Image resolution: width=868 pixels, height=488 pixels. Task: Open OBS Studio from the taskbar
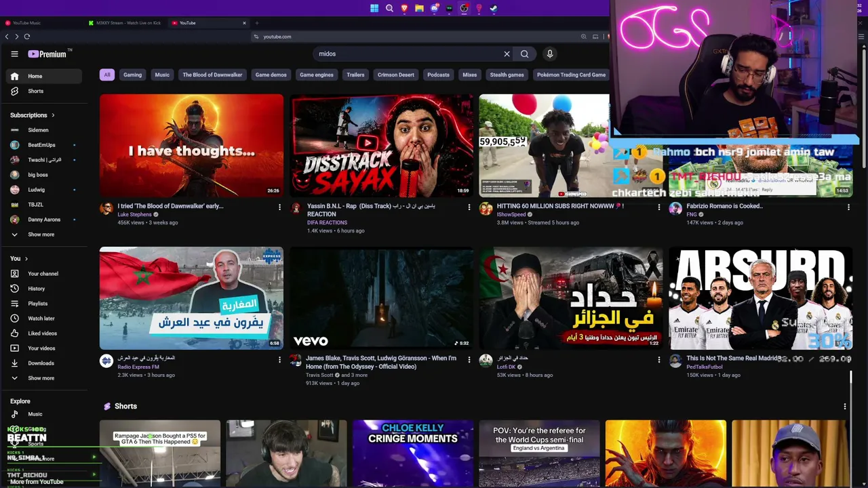(x=464, y=8)
